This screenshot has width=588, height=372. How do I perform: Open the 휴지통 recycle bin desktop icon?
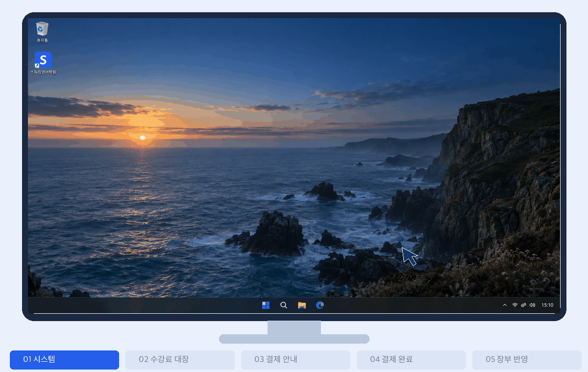point(43,32)
